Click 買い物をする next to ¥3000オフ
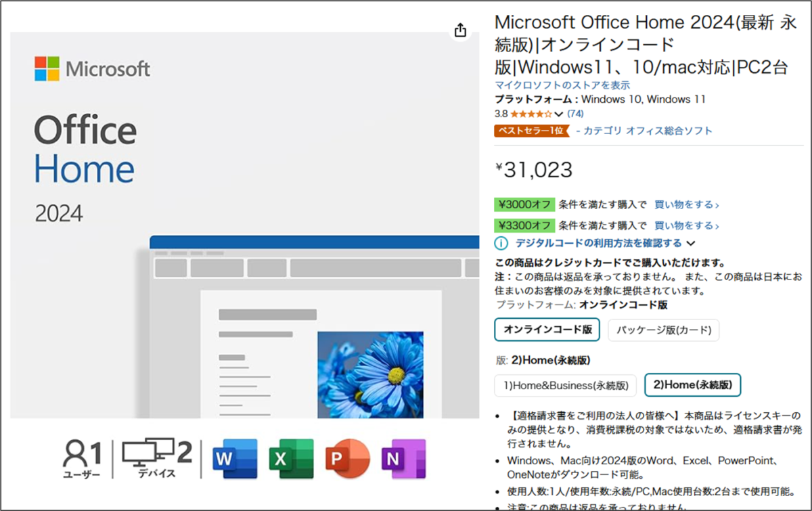The width and height of the screenshot is (812, 511). tap(686, 204)
